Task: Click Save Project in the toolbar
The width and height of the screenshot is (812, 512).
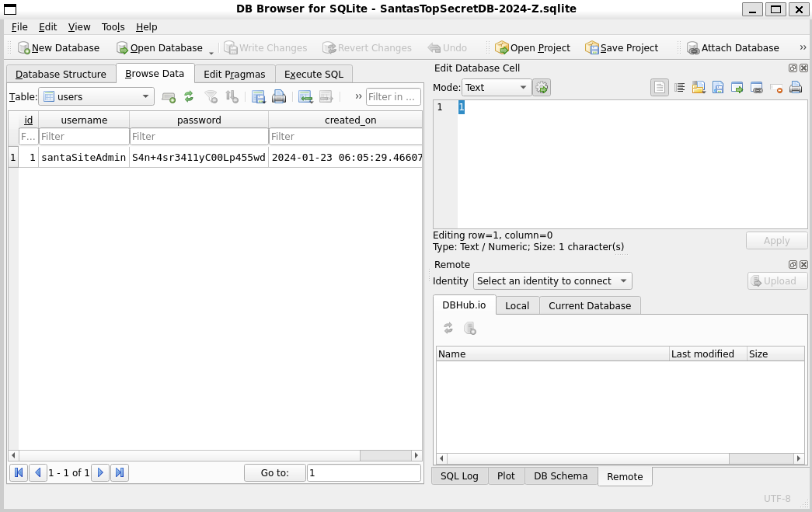Action: click(622, 47)
